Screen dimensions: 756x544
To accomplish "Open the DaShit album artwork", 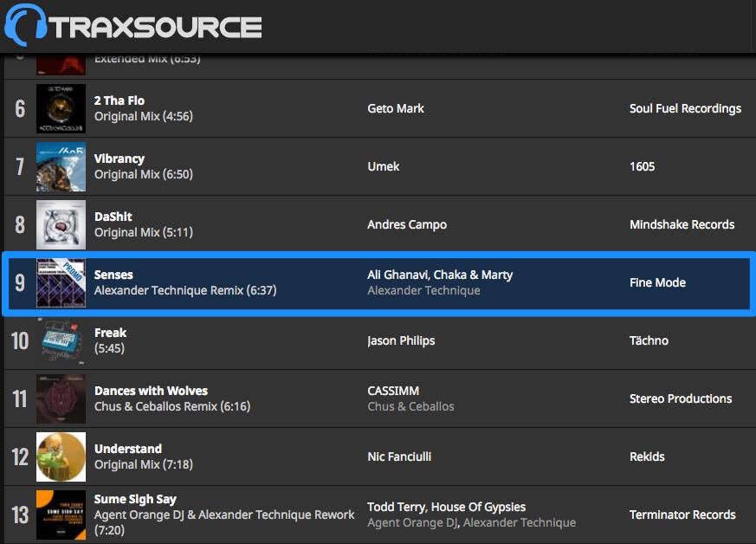I will point(61,224).
